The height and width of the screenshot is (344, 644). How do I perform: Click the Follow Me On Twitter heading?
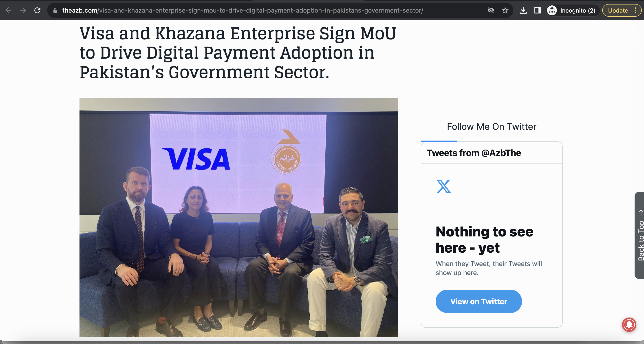coord(492,126)
